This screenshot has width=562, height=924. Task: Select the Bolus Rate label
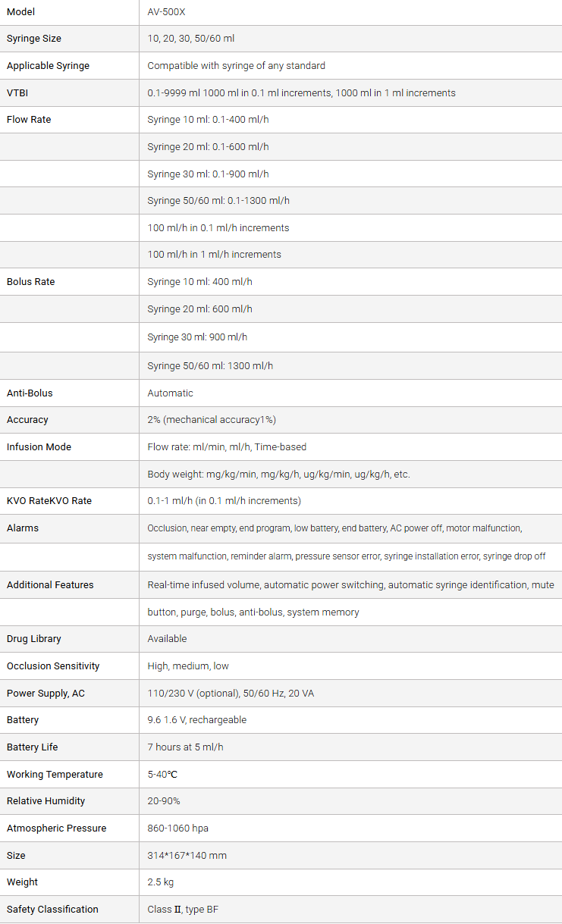click(x=31, y=282)
